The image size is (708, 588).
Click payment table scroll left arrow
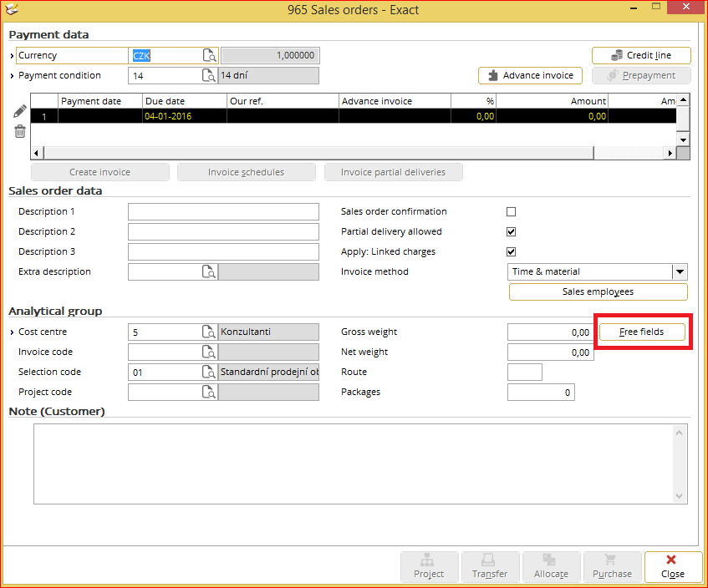pos(37,153)
